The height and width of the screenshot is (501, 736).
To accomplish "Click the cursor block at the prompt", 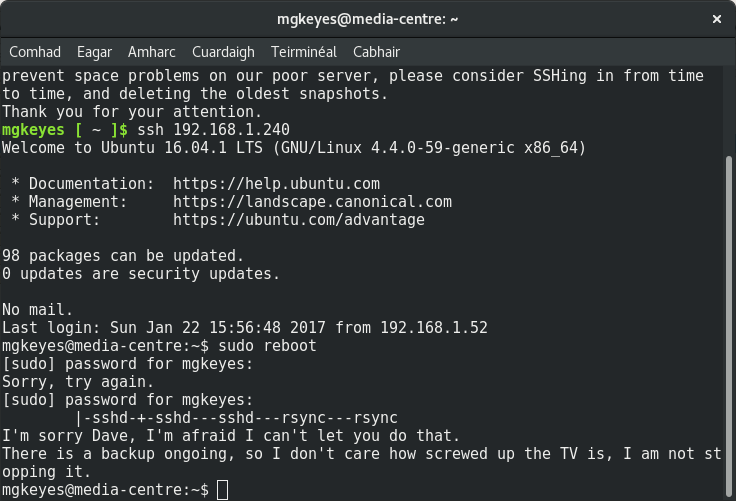I will point(222,490).
